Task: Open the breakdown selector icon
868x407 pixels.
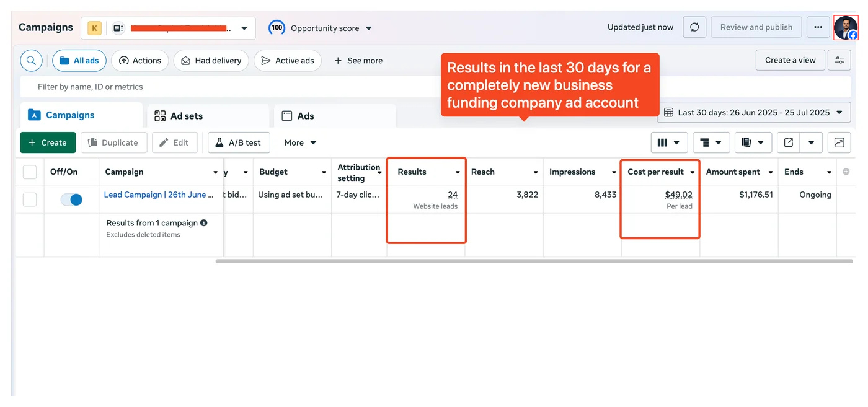Action: tap(711, 142)
